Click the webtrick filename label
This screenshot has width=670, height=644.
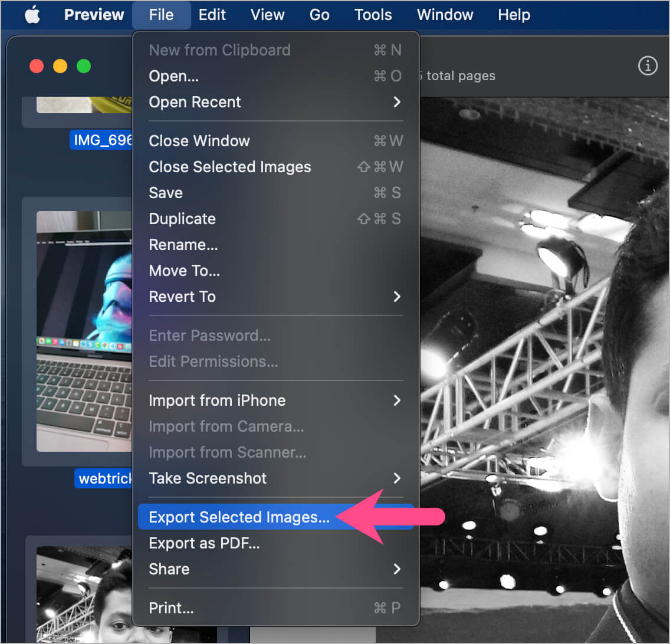[x=104, y=478]
